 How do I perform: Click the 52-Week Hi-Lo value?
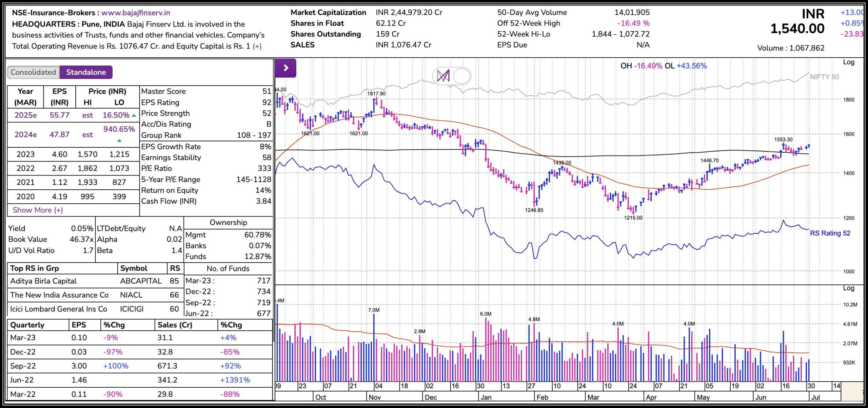tap(620, 34)
